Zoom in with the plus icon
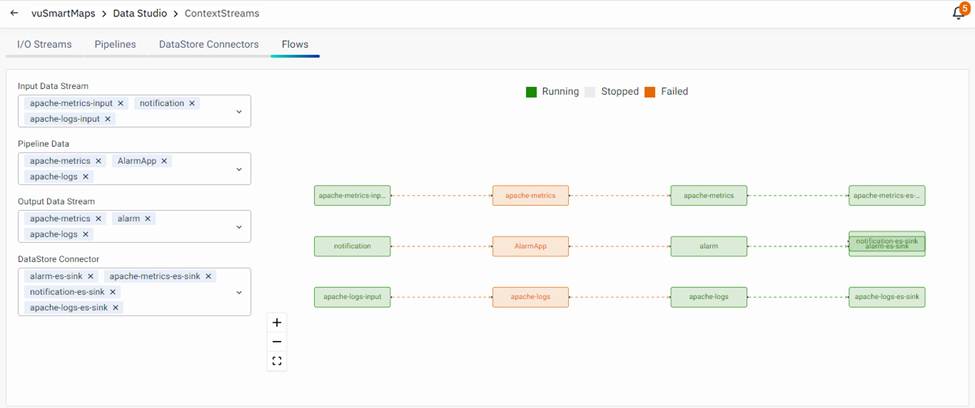Screen dimensions: 975x408 [277, 323]
